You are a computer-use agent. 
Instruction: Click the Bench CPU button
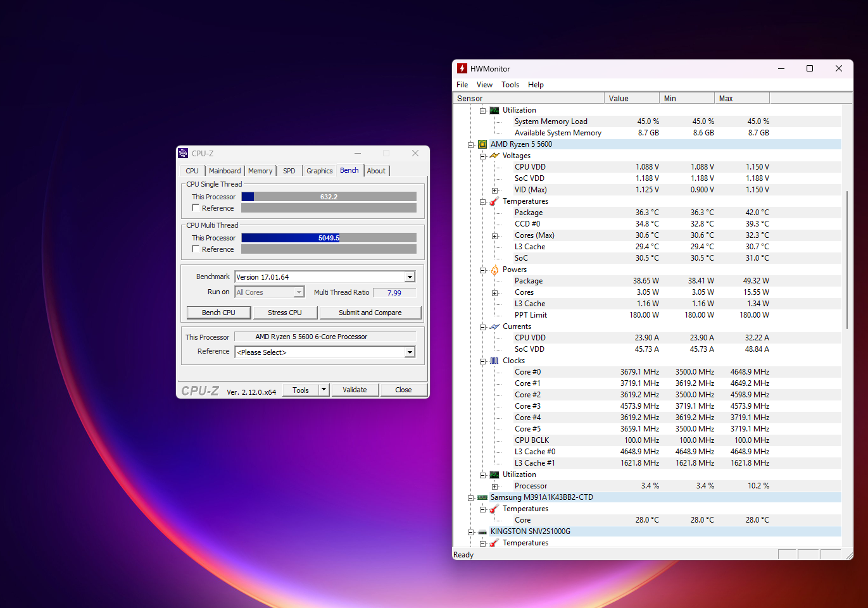(x=218, y=313)
